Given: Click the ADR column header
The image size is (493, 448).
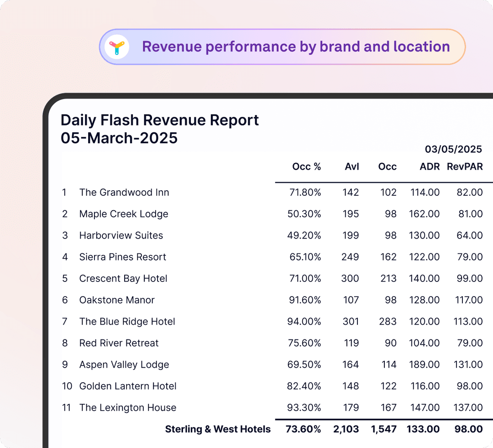Looking at the screenshot, I should [430, 167].
